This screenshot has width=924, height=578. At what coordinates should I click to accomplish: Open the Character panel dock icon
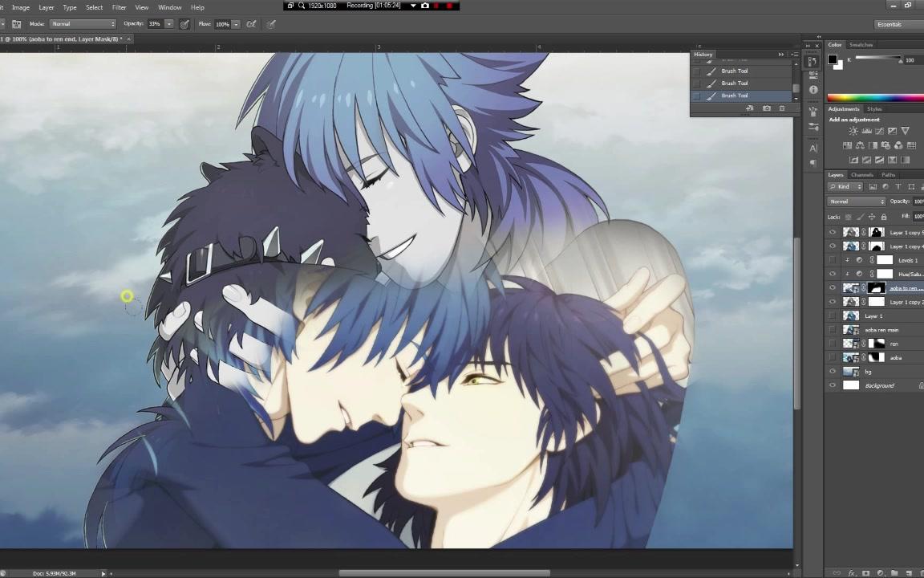tap(813, 148)
